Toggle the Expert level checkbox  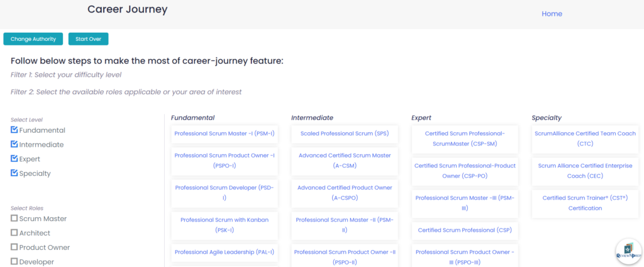tap(14, 159)
